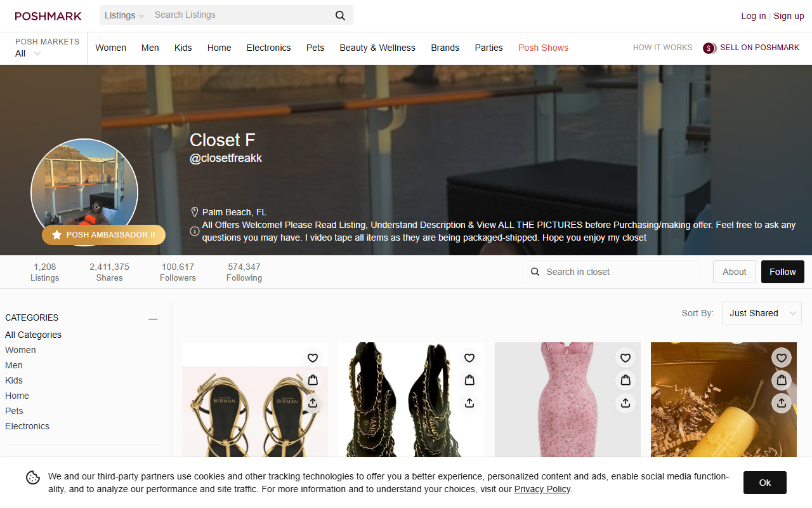Click the Sign up link

789,16
